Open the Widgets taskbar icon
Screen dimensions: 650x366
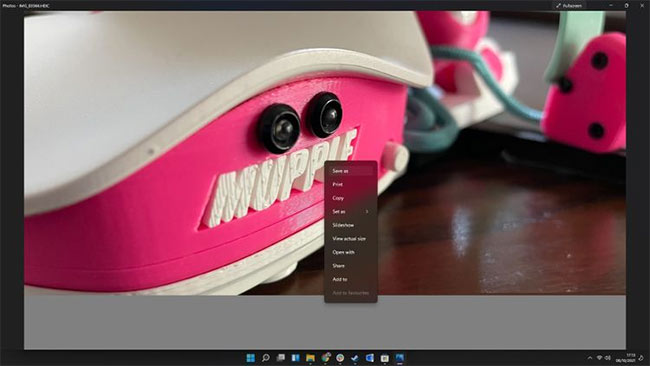tap(296, 358)
